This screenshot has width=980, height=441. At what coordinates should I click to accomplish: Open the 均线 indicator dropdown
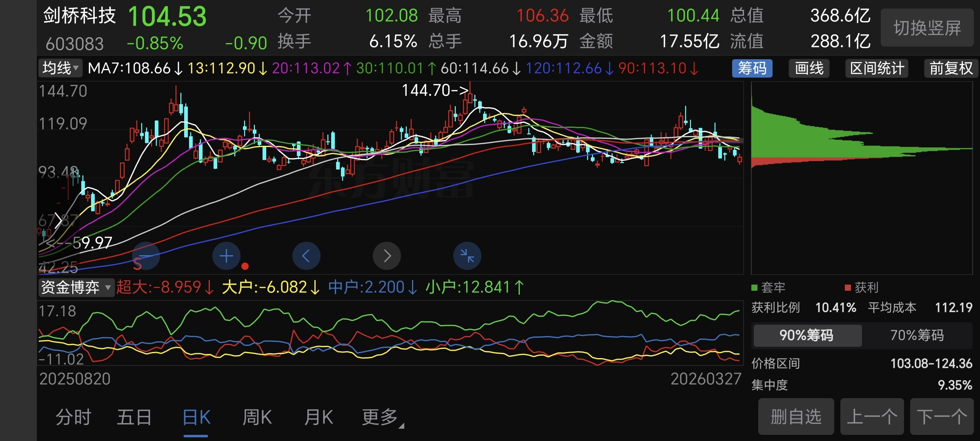coord(60,68)
